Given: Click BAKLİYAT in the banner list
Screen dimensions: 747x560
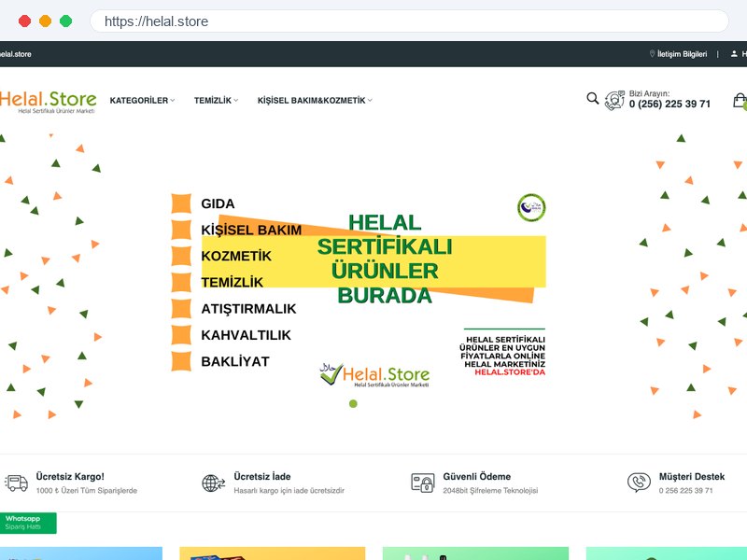Looking at the screenshot, I should pos(235,361).
